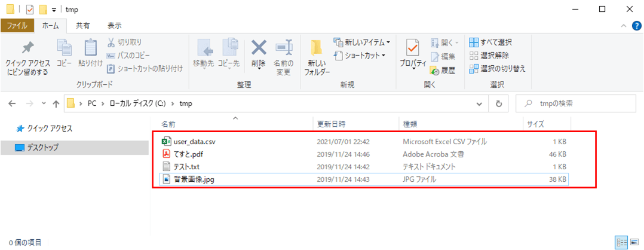Click the blue help question mark icon
The image size is (644, 250).
pos(636,26)
